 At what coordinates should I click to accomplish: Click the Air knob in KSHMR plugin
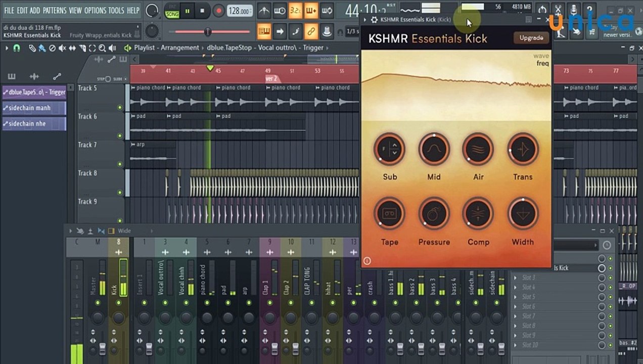[478, 149]
